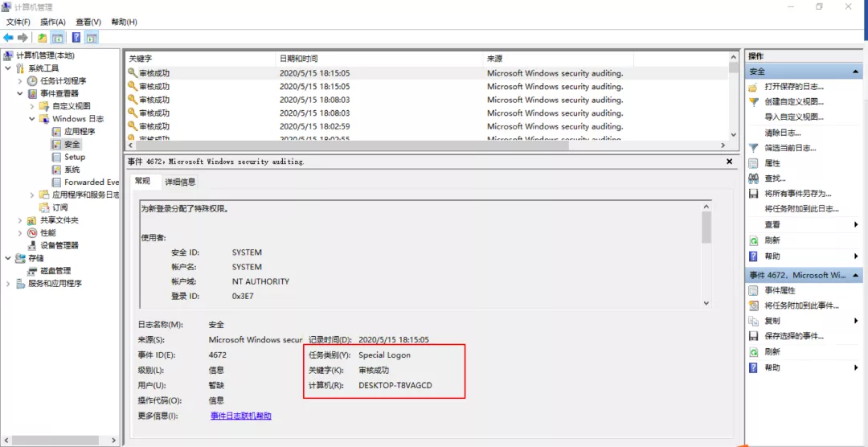This screenshot has width=868, height=447.
Task: Click 导入自定义视图 action
Action: [x=794, y=117]
